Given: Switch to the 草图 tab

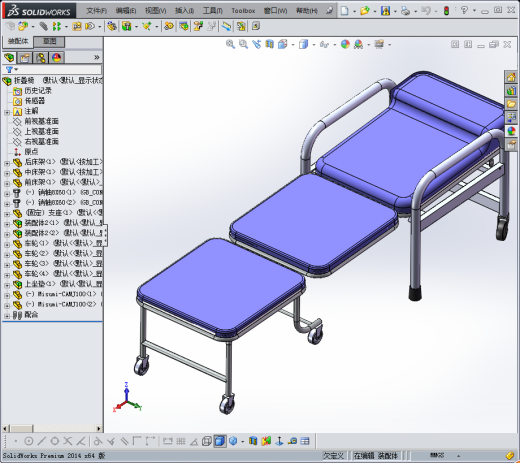Looking at the screenshot, I should pyautogui.click(x=49, y=41).
